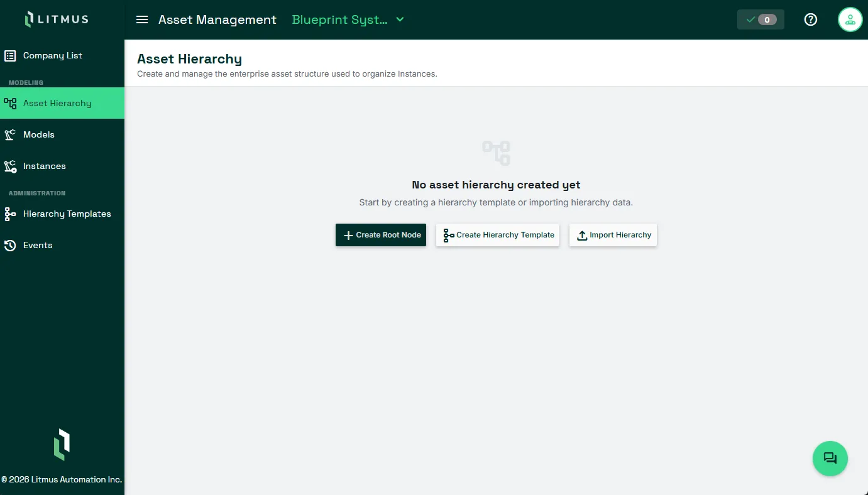Select the Company List menu item
The width and height of the screenshot is (868, 495).
click(x=62, y=55)
